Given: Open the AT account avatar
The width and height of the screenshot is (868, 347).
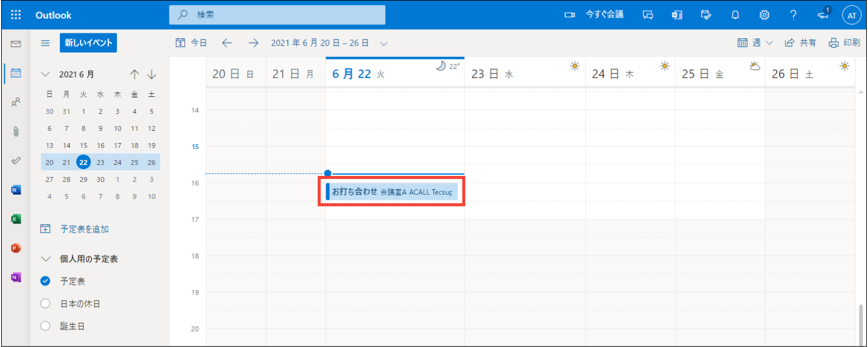Looking at the screenshot, I should click(x=852, y=15).
